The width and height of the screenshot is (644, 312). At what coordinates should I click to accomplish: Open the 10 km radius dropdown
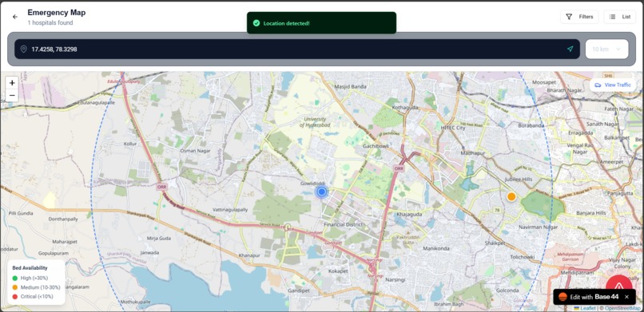click(606, 49)
